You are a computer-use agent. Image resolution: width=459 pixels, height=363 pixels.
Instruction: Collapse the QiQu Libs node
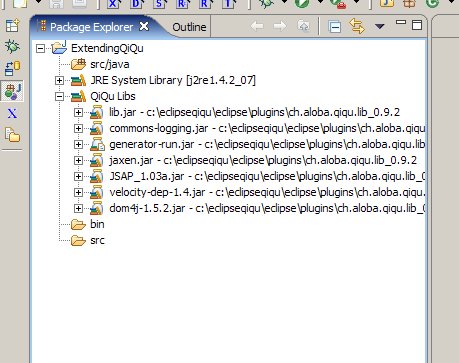(x=59, y=97)
